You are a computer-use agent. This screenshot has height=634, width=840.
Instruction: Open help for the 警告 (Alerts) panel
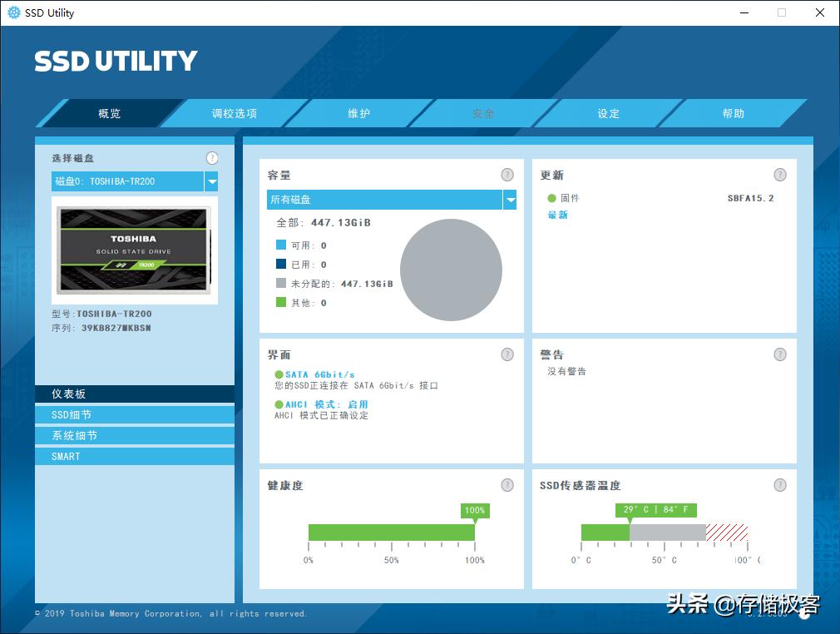tap(780, 354)
